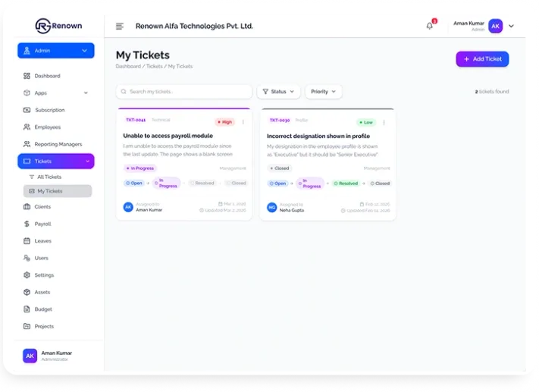Click the AK avatar in top bar
The image size is (539, 392).
495,26
